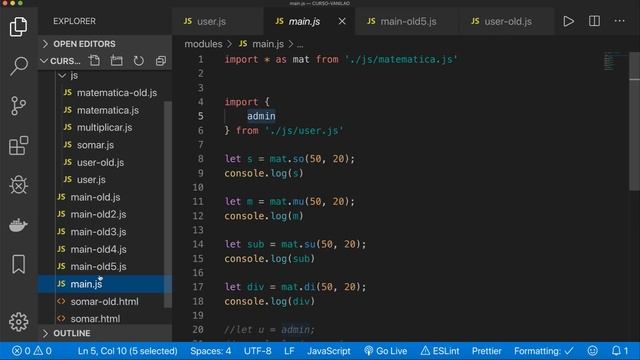
Task: Start Go Live server
Action: [x=385, y=351]
